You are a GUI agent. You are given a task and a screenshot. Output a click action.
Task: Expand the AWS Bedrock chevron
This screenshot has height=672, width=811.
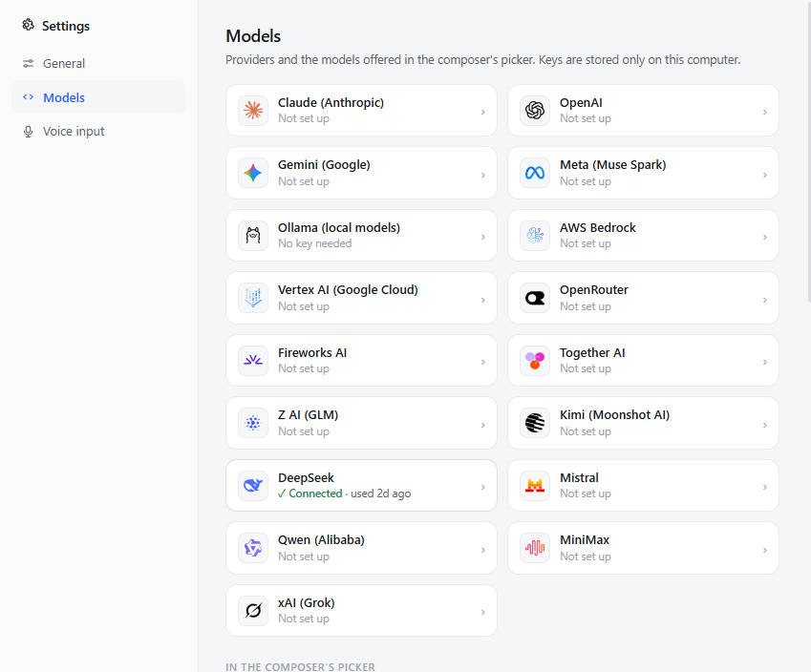764,237
